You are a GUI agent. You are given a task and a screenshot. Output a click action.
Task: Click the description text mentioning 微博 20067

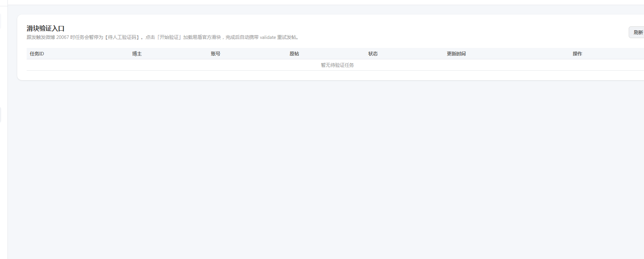click(163, 37)
